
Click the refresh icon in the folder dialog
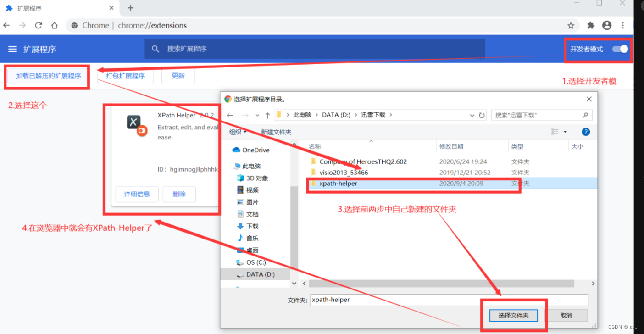(482, 115)
